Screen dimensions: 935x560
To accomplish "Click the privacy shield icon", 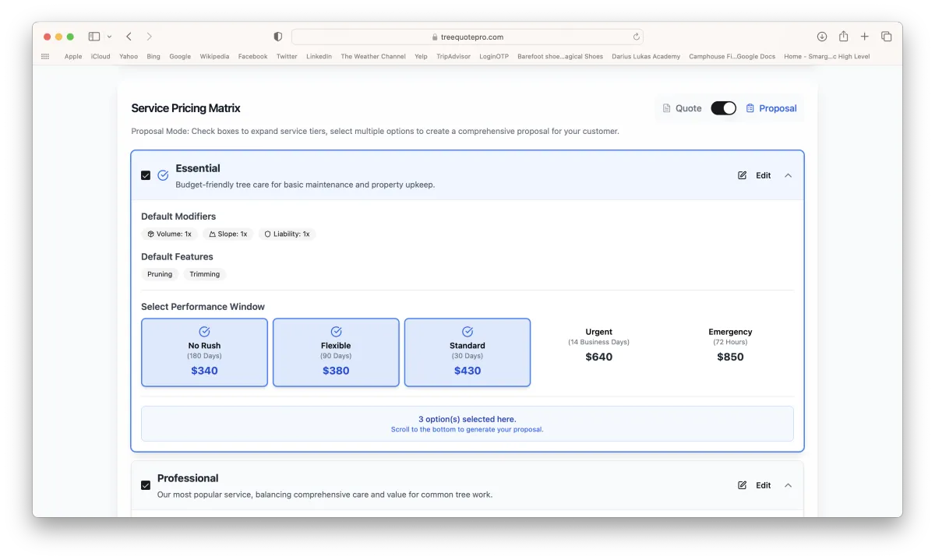I will click(x=277, y=37).
